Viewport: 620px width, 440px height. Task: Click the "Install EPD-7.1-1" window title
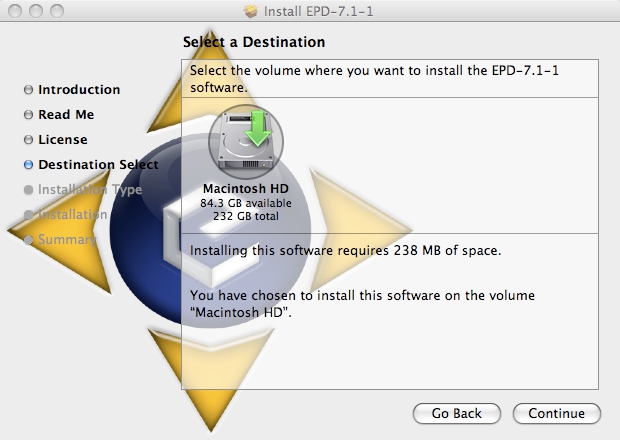coord(318,11)
